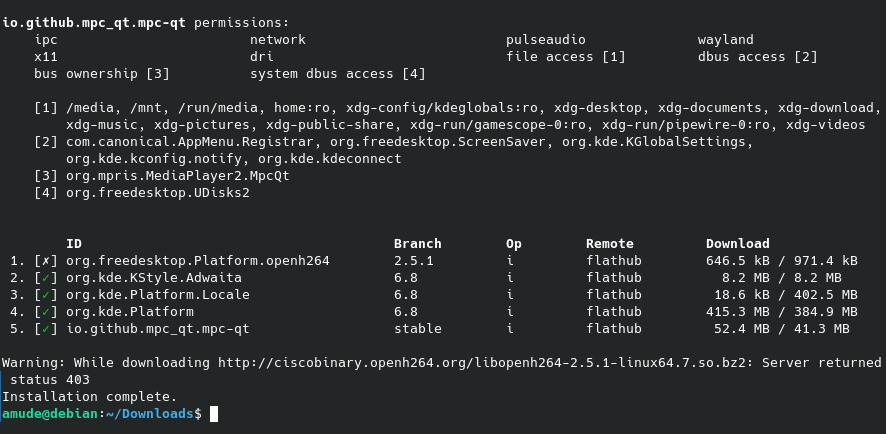Click the Remote column header
This screenshot has width=886, height=434.
[x=609, y=243]
